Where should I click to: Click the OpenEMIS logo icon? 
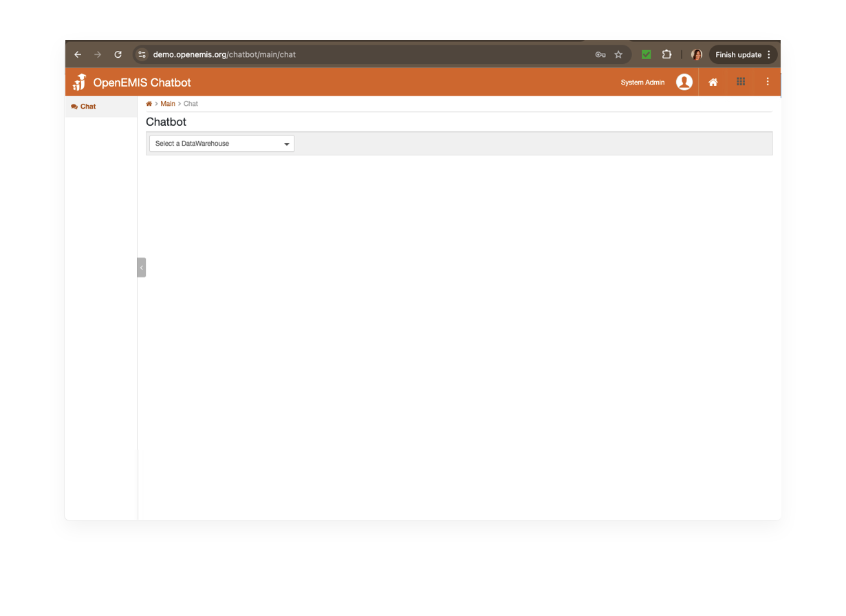(80, 82)
